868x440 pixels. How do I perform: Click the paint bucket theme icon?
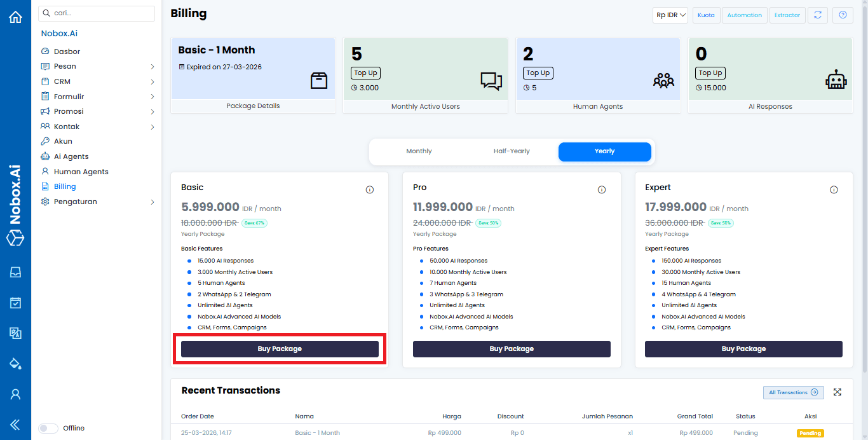click(x=15, y=364)
